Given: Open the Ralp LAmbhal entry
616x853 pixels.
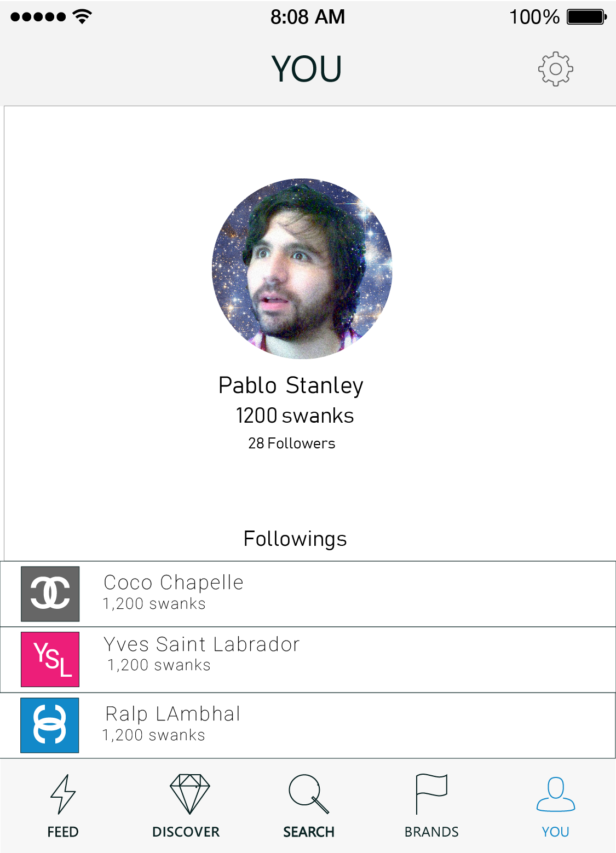Looking at the screenshot, I should (329, 725).
